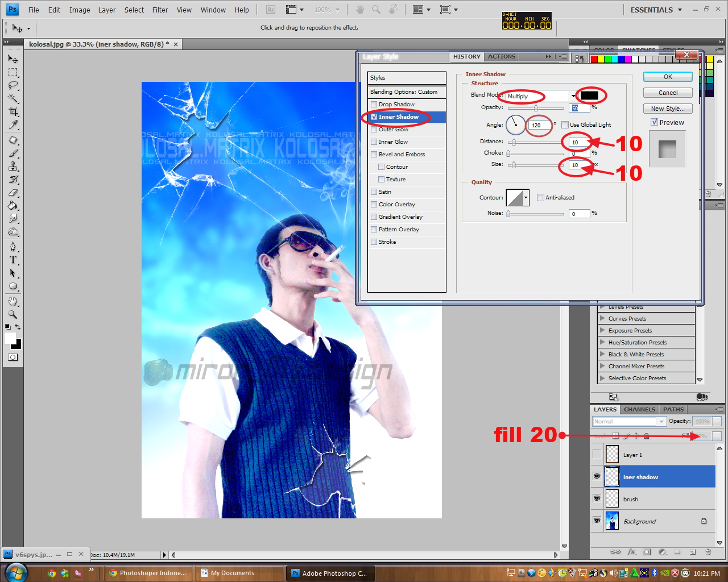The height and width of the screenshot is (582, 728).
Task: Create a new layer group
Action: pos(677,552)
